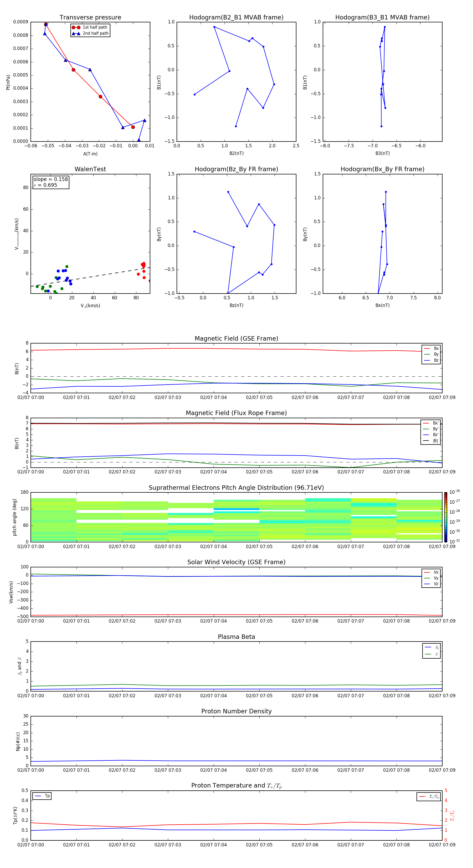The height and width of the screenshot is (868, 473).
Task: Click the 'Solar Wind Velocity (GSE Frame)' title
Action: click(x=236, y=562)
